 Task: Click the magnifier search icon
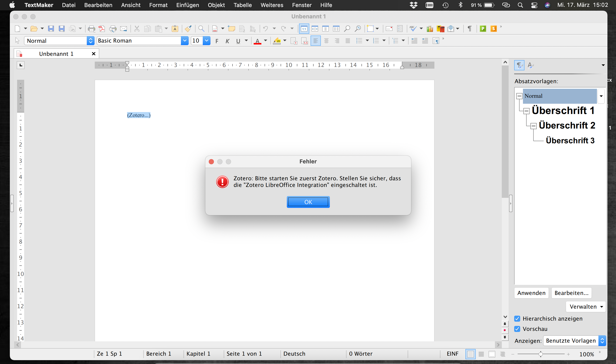click(201, 29)
